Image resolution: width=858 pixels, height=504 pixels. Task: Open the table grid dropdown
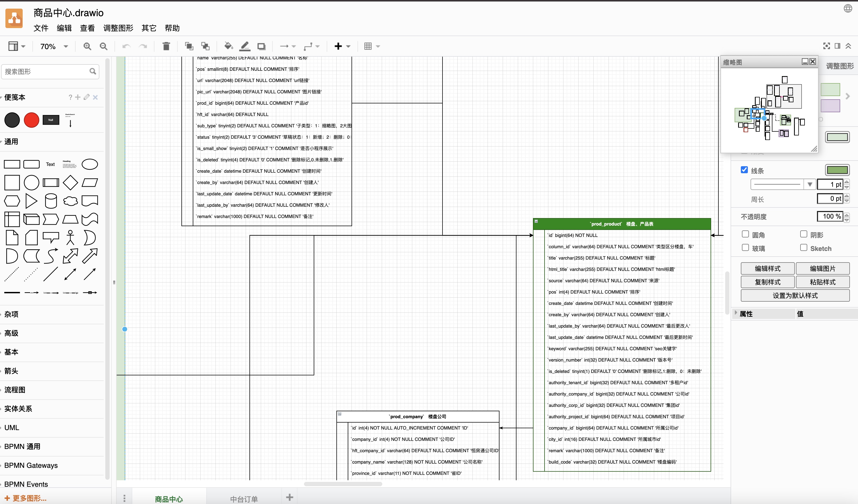pos(372,46)
